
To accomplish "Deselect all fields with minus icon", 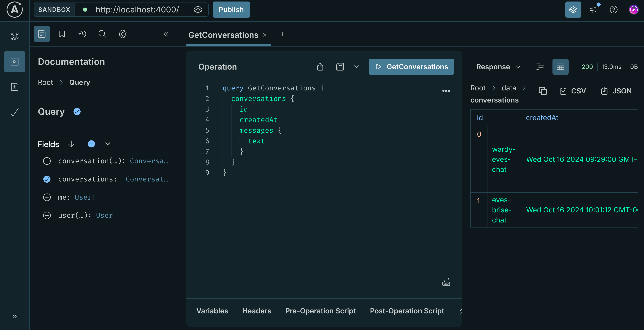I will [91, 144].
